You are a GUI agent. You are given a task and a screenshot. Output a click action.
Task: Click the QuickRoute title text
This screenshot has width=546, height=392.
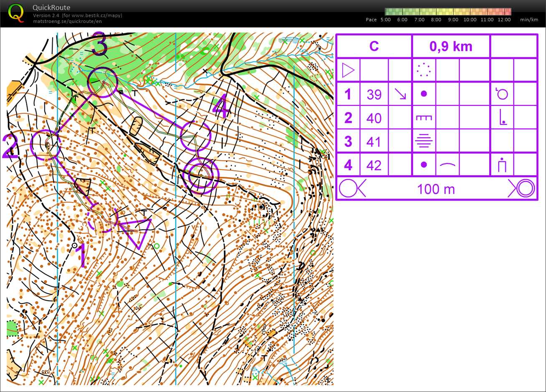pos(51,8)
